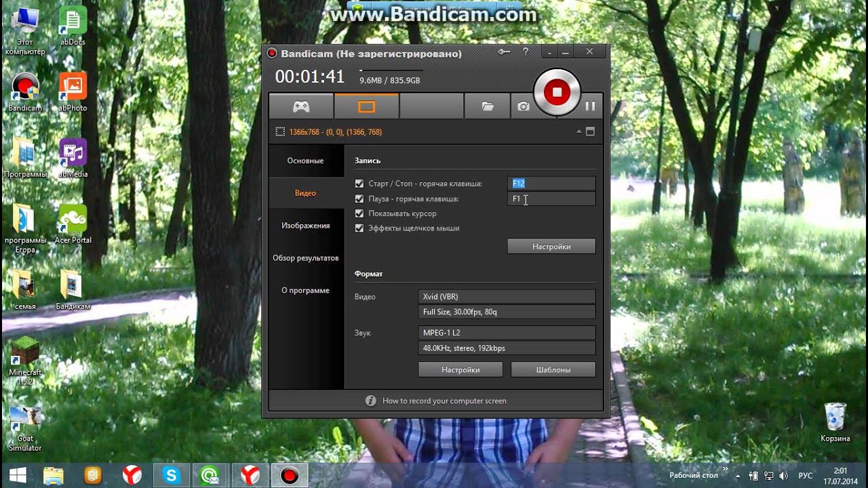This screenshot has width=868, height=488.
Task: Open the abDocs desktop icon
Action: click(73, 27)
